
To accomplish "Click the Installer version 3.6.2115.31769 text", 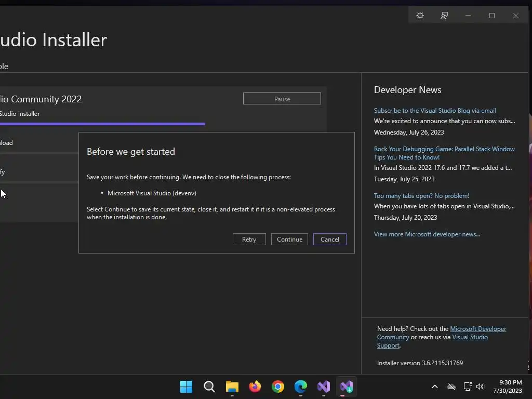I will (x=420, y=363).
